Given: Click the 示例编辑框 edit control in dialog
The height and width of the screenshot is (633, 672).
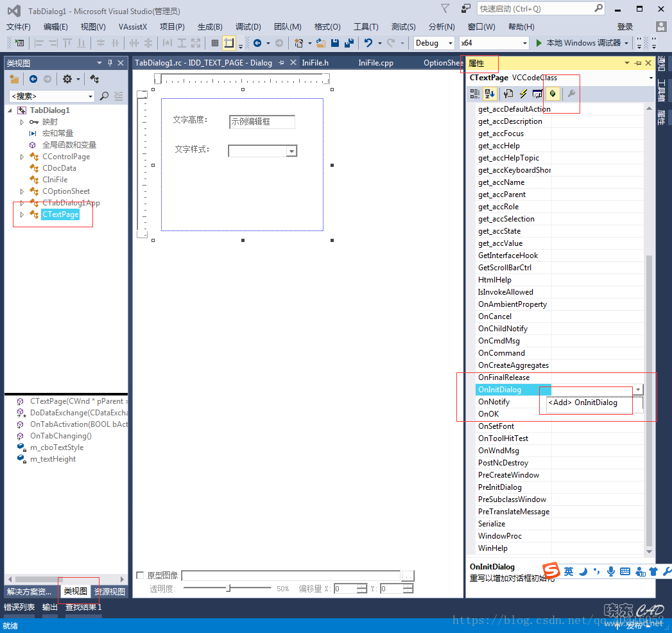Looking at the screenshot, I should pos(262,122).
